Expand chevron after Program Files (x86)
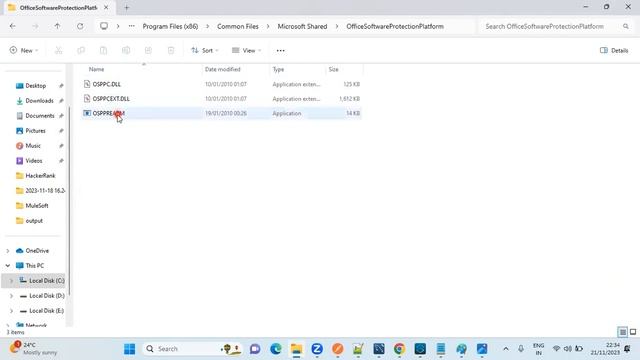The image size is (640, 360). [207, 26]
